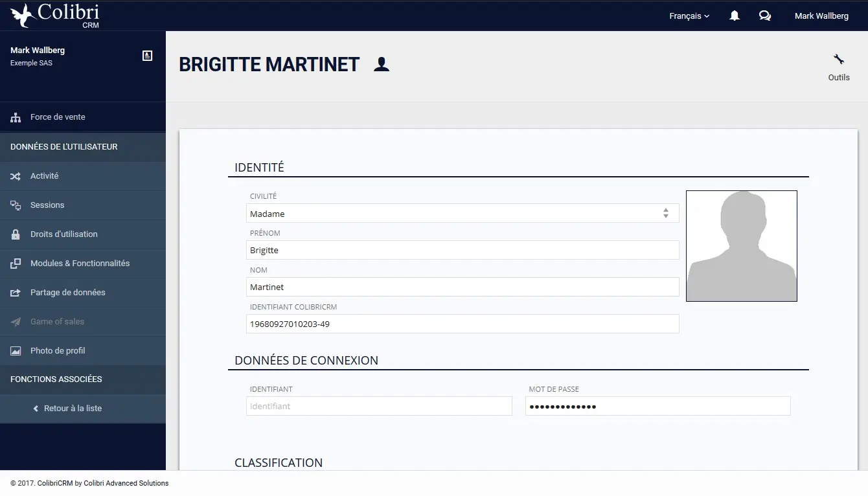Click the Sessions icon
Screen dimensions: 868x496
pyautogui.click(x=16, y=205)
